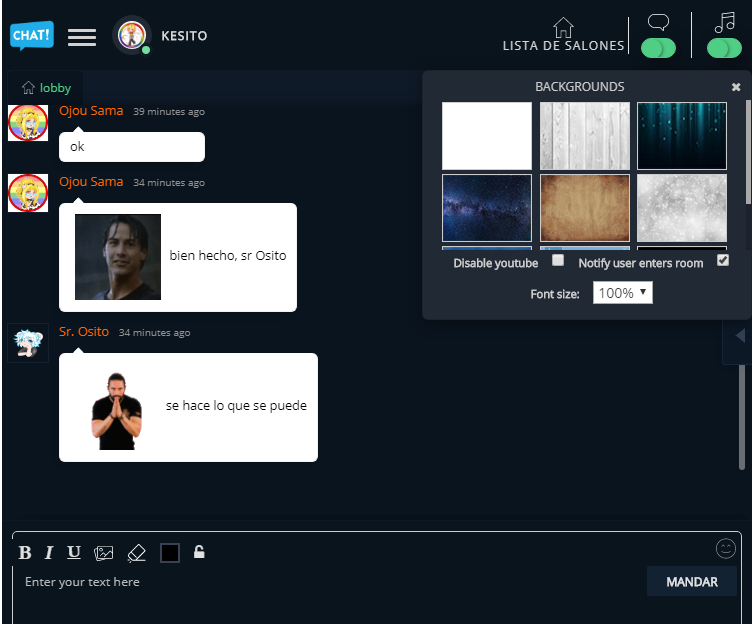Expand the side panel arrow
The width and height of the screenshot is (753, 624).
coord(739,336)
